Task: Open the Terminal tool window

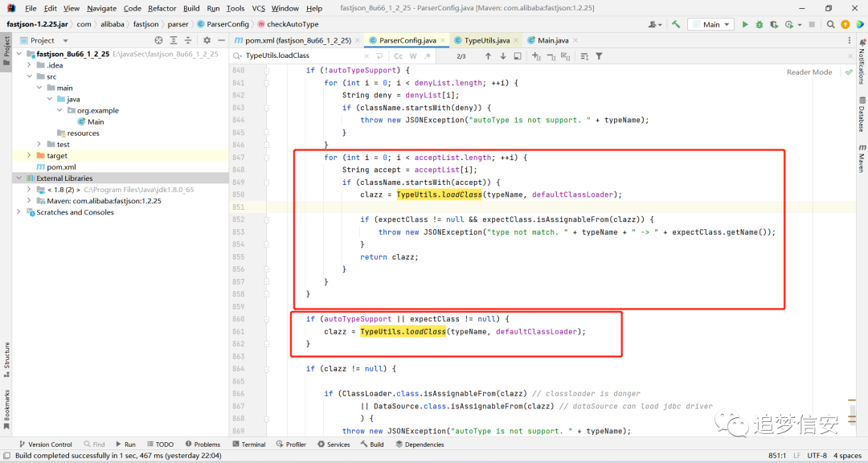Action: (x=248, y=445)
